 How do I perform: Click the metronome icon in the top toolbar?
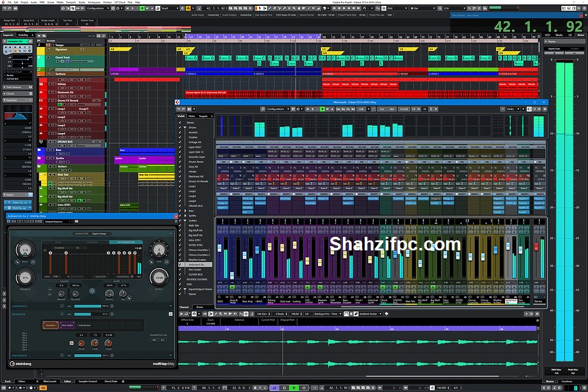point(201,8)
